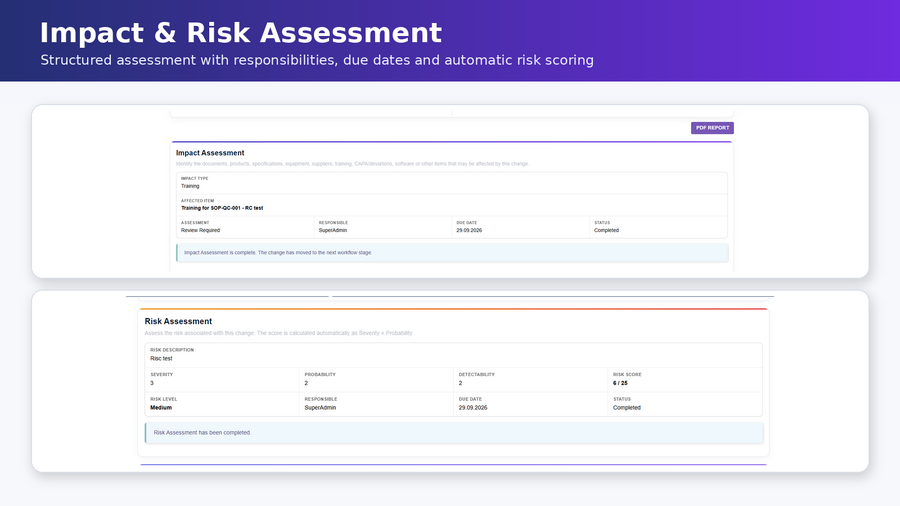Select the 'Risc test' risk description value
This screenshot has height=506, width=900.
click(x=161, y=359)
